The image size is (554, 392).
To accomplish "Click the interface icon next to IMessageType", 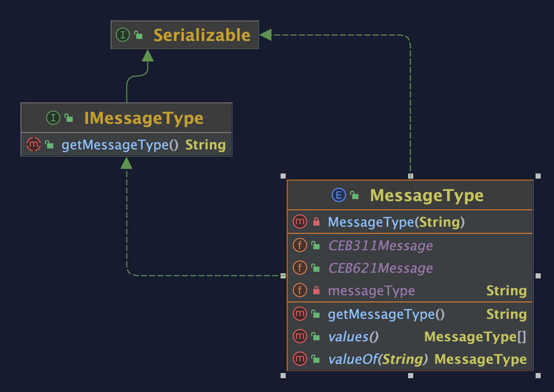I will (x=53, y=118).
